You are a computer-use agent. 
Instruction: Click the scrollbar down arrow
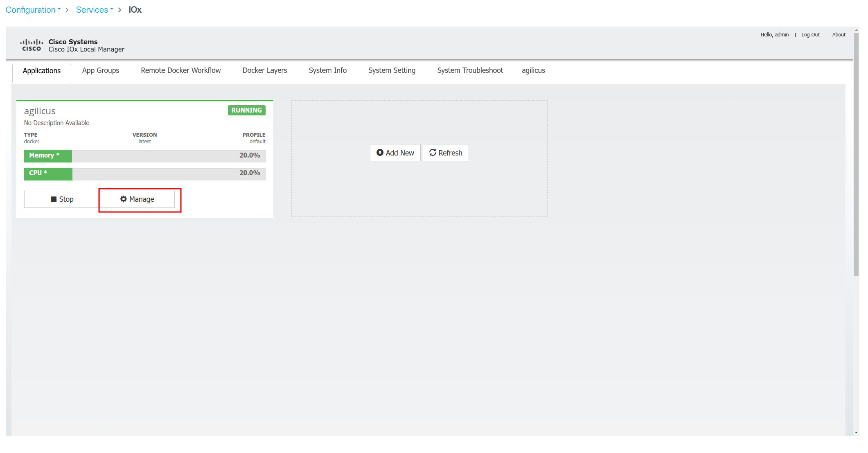pos(856,433)
